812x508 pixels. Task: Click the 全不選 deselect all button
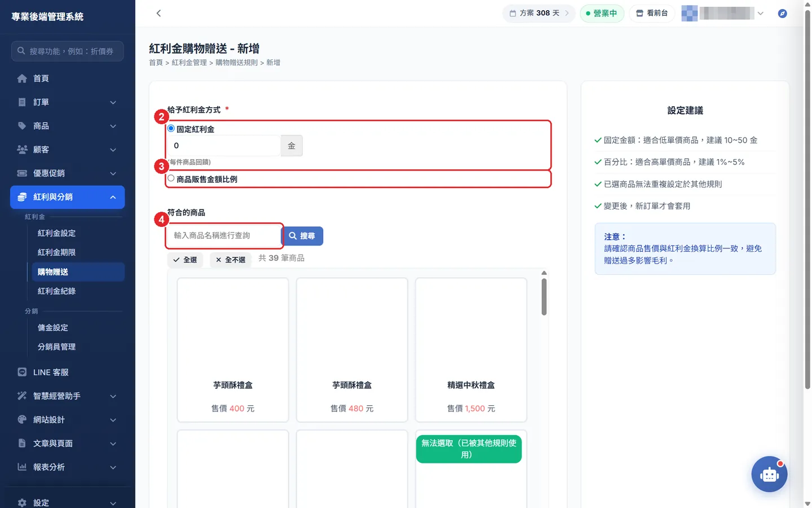[x=231, y=260]
